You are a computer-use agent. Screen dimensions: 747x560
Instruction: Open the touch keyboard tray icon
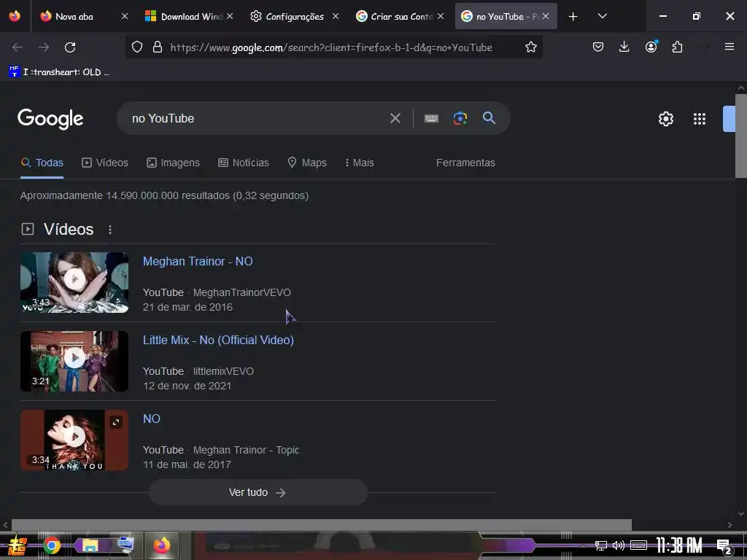click(638, 545)
